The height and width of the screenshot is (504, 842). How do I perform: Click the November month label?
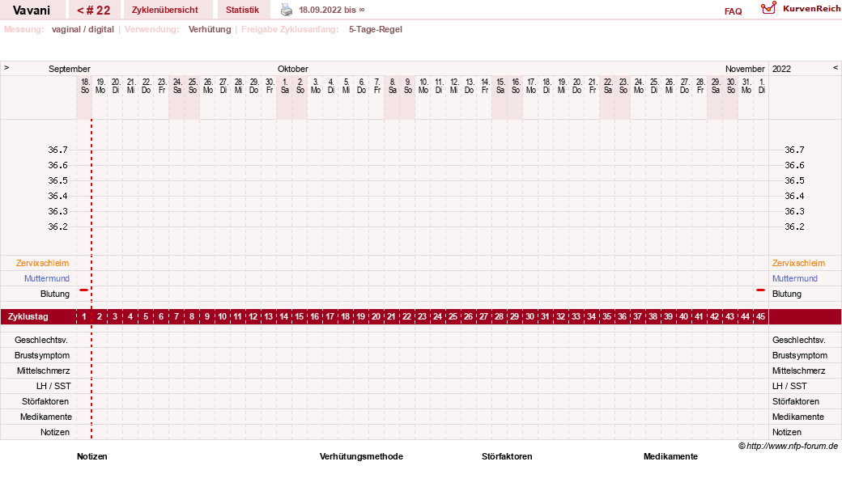[x=745, y=69]
